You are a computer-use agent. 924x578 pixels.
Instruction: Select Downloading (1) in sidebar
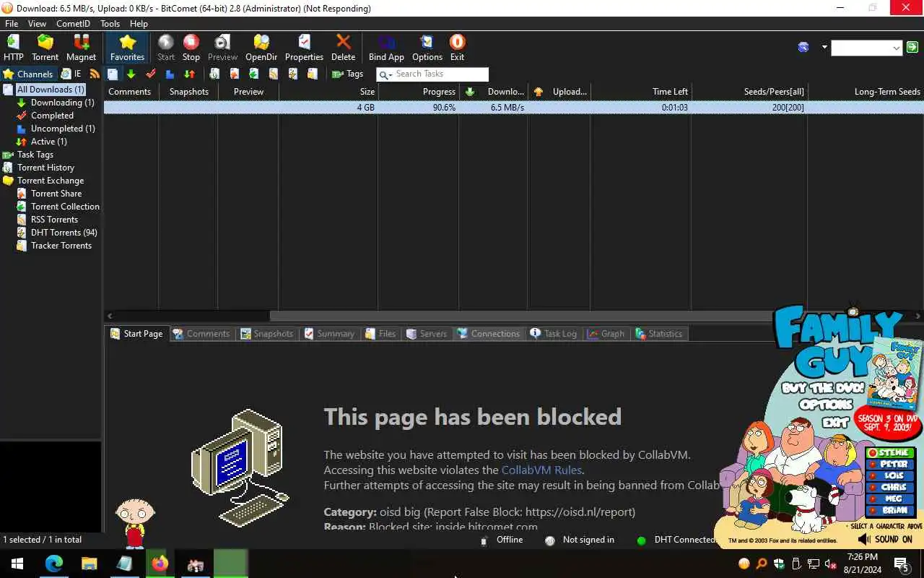pos(62,103)
